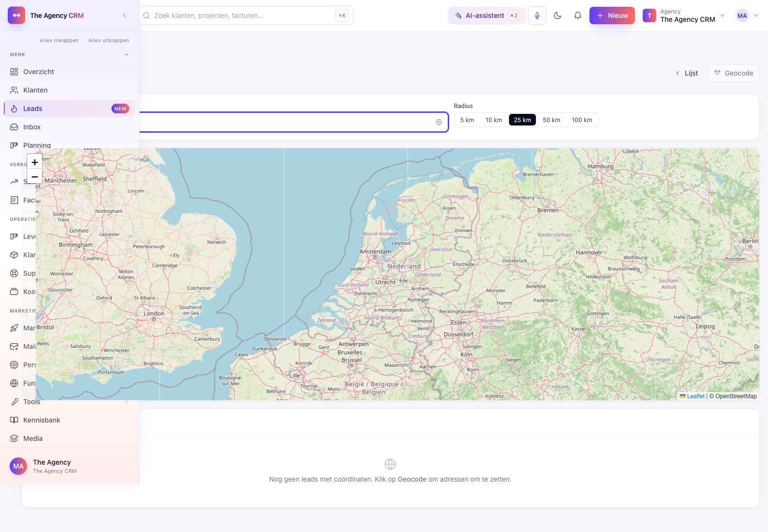Select 10 km radius
Screen dimensions: 768x532
click(x=494, y=120)
